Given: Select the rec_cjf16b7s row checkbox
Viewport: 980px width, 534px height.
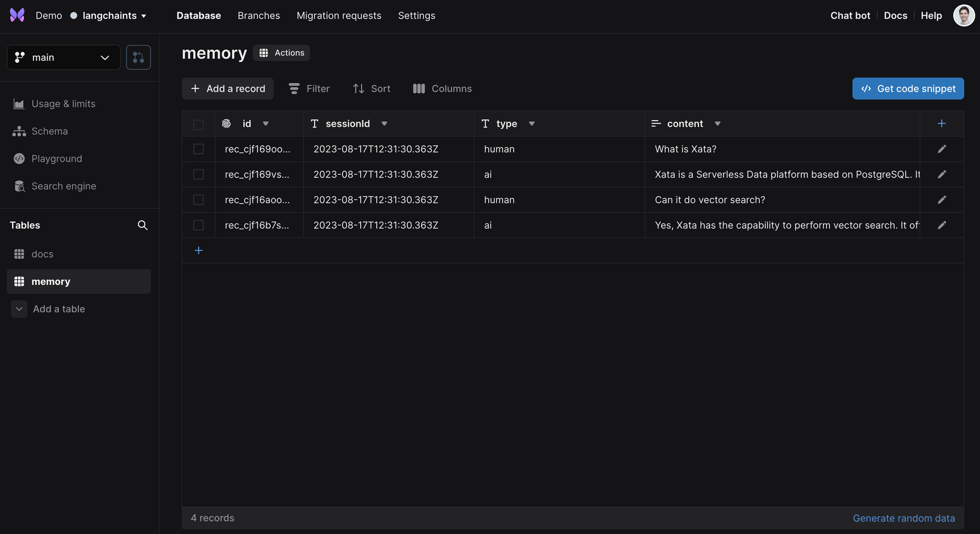Looking at the screenshot, I should 198,225.
